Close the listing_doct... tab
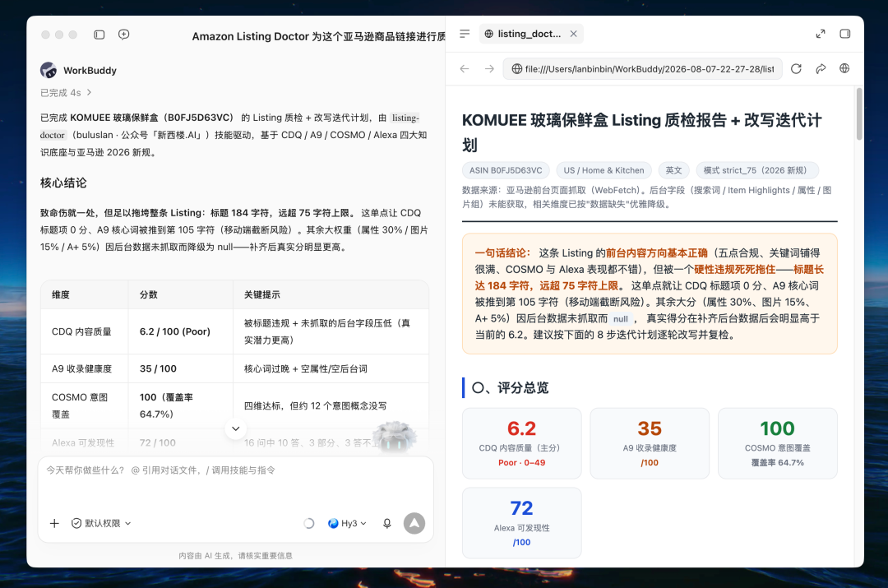 574,34
